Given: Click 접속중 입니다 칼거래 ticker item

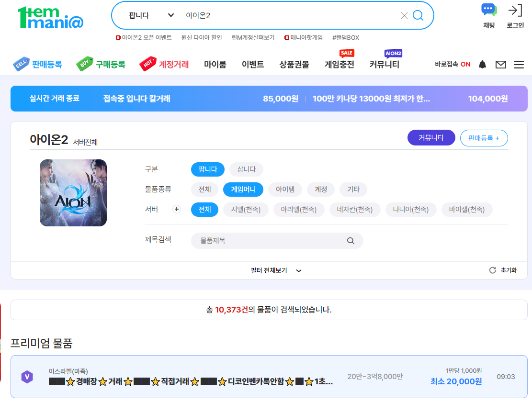Looking at the screenshot, I should pyautogui.click(x=136, y=99).
